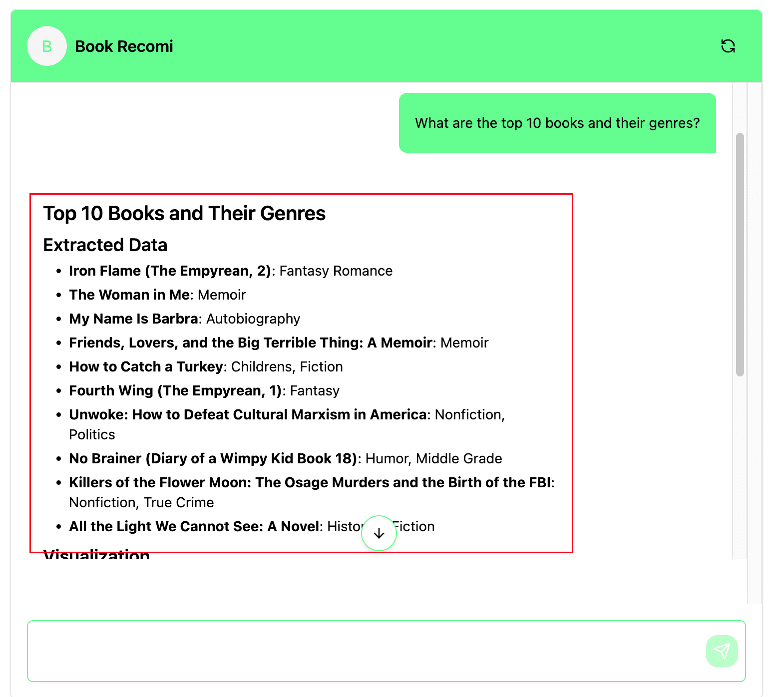Click How to Catch a Turkey entry
Image resolution: width=784 pixels, height=697 pixels.
pyautogui.click(x=206, y=367)
